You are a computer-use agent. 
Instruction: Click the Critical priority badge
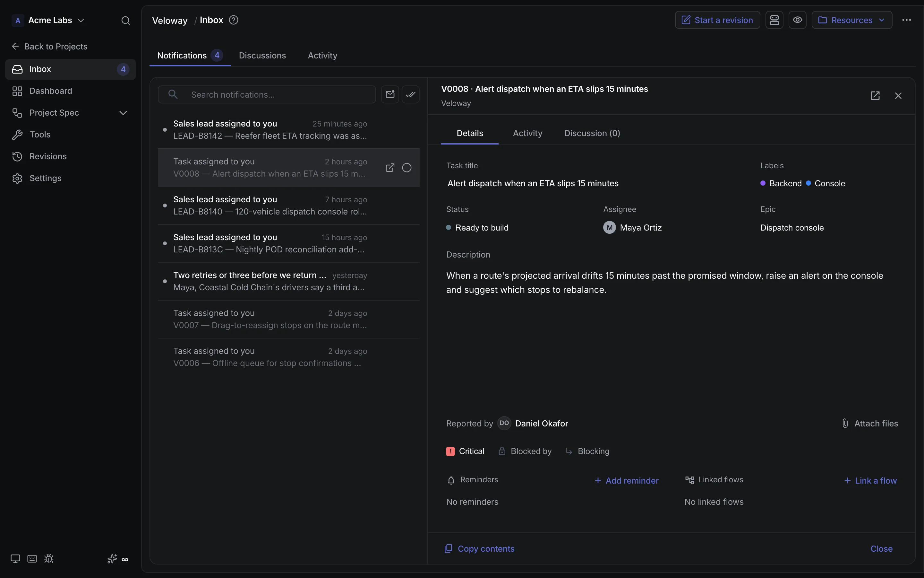tap(465, 451)
